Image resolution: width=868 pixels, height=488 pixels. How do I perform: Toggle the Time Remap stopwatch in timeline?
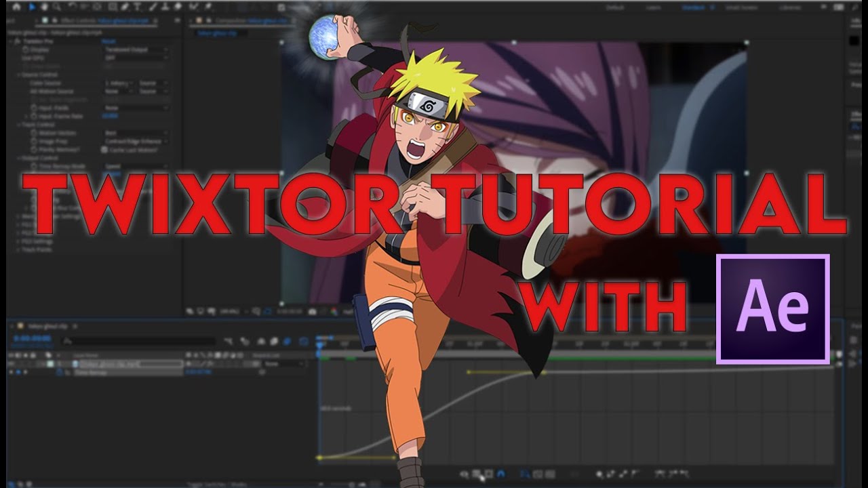point(59,372)
